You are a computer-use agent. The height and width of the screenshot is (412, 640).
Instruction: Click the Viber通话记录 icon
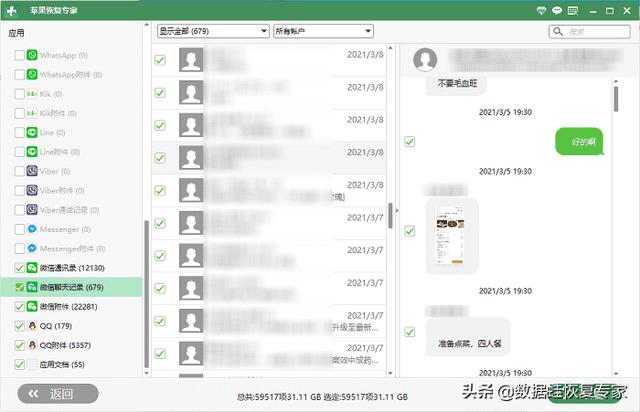click(32, 210)
